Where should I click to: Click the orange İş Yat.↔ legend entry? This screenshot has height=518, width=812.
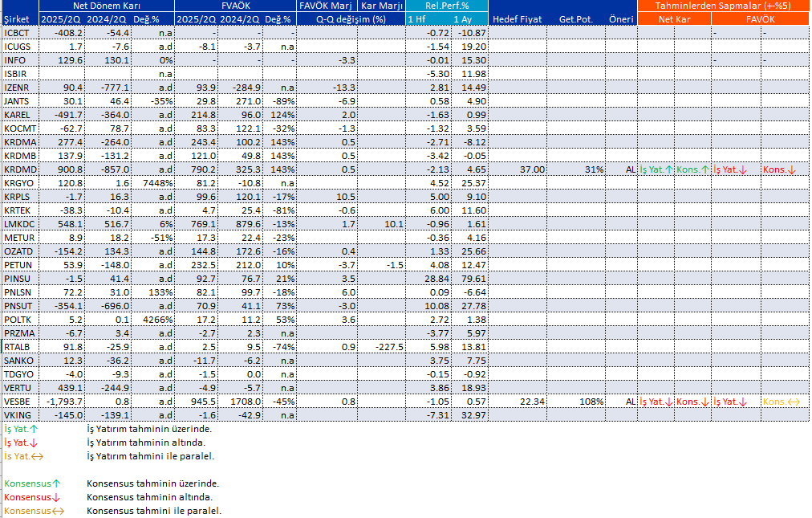click(x=22, y=456)
